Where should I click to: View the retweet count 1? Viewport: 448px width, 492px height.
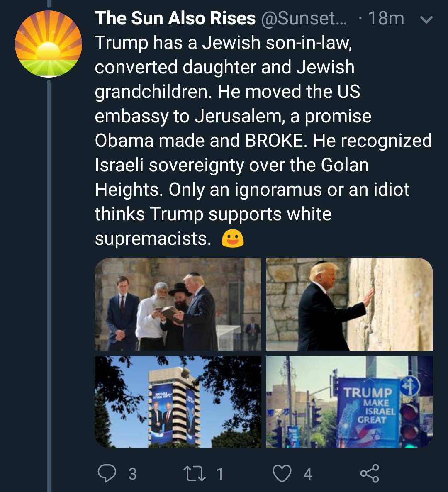point(220,474)
